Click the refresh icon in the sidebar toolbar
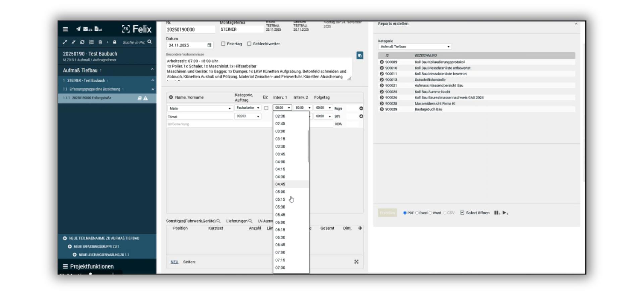Screen dimensions: 644x295 click(82, 42)
